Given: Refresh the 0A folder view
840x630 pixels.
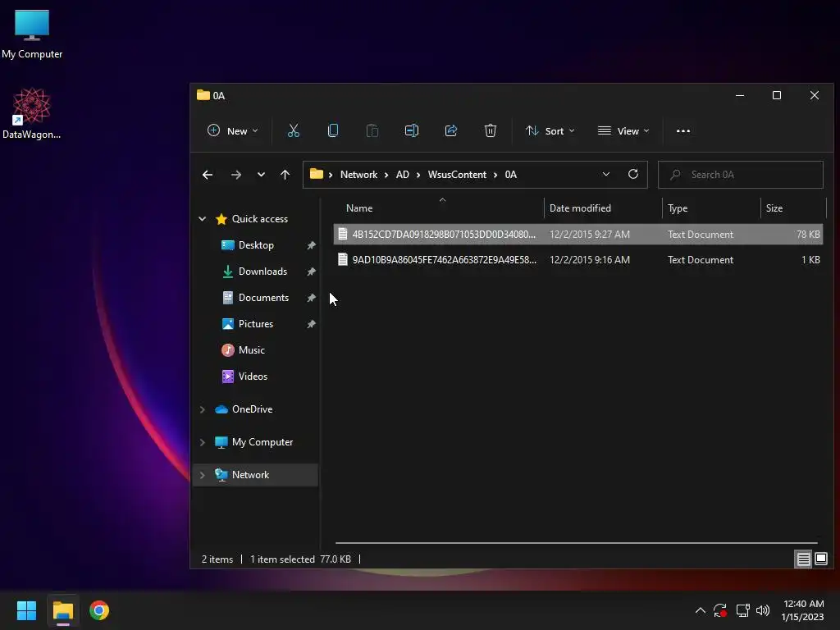Looking at the screenshot, I should [633, 174].
